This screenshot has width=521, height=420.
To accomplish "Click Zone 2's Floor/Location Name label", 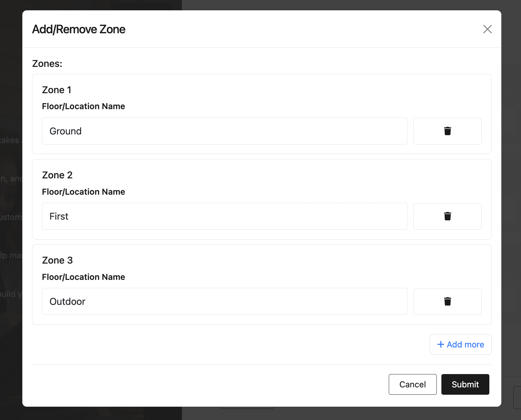I will click(x=83, y=192).
